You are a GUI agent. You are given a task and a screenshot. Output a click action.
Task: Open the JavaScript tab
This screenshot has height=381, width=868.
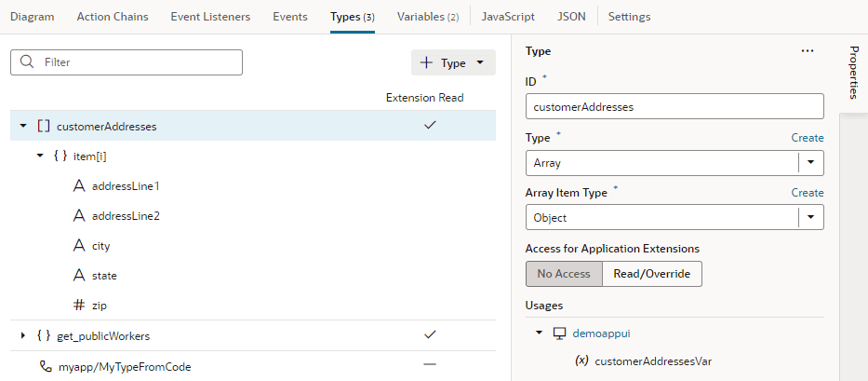508,17
